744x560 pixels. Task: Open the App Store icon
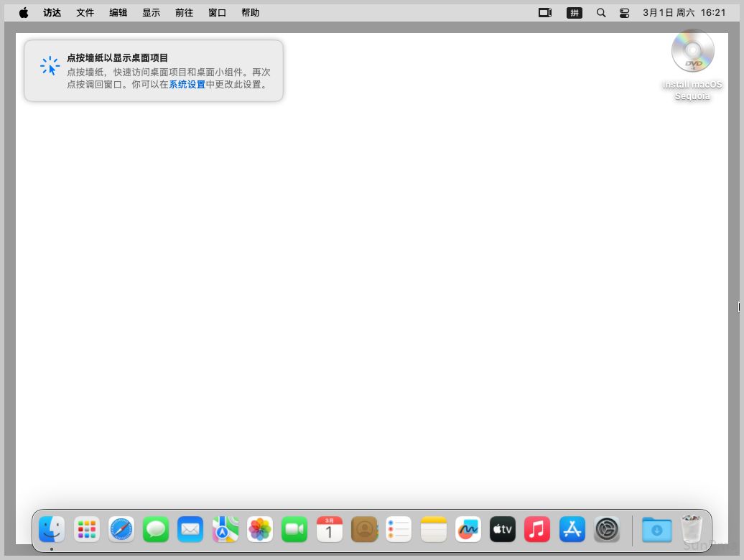pyautogui.click(x=572, y=530)
